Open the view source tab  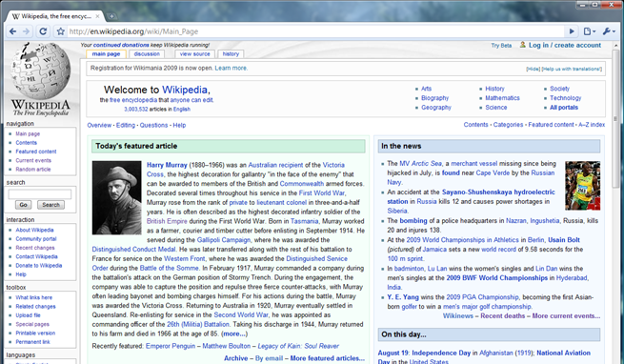pos(194,54)
